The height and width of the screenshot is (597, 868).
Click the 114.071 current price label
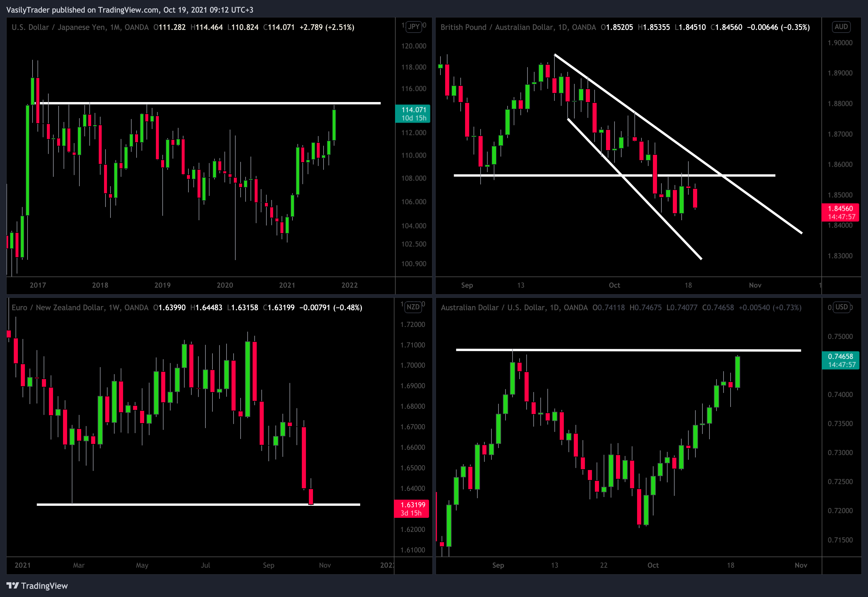click(413, 114)
